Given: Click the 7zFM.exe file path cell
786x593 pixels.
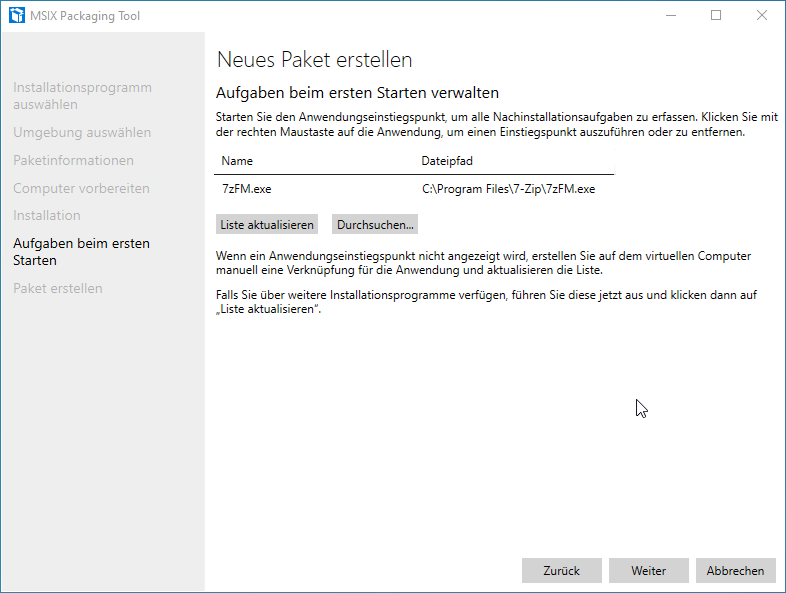Looking at the screenshot, I should coord(508,188).
